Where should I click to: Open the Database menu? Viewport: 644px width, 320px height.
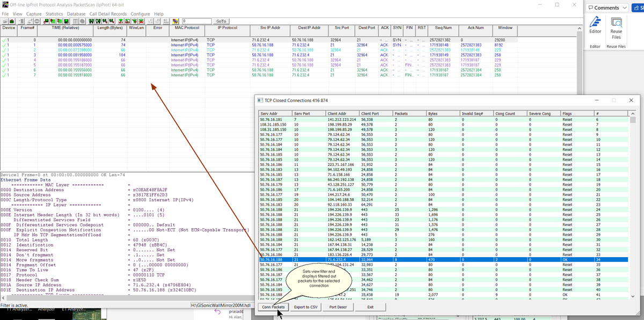click(76, 13)
